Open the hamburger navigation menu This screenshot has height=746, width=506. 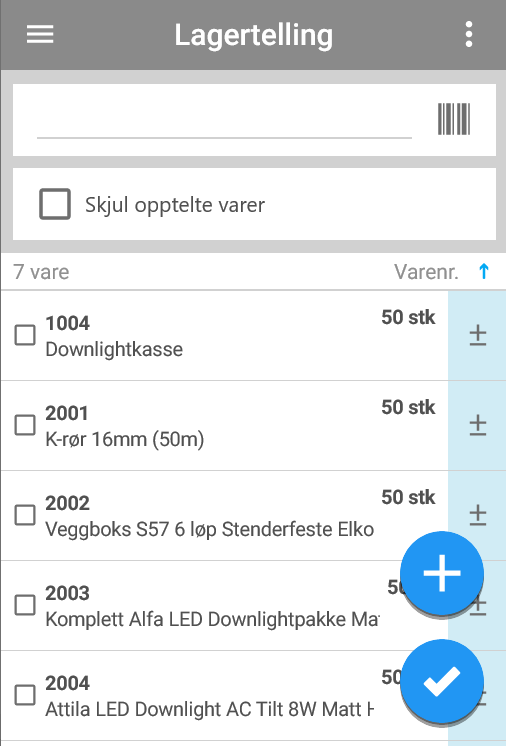40,34
